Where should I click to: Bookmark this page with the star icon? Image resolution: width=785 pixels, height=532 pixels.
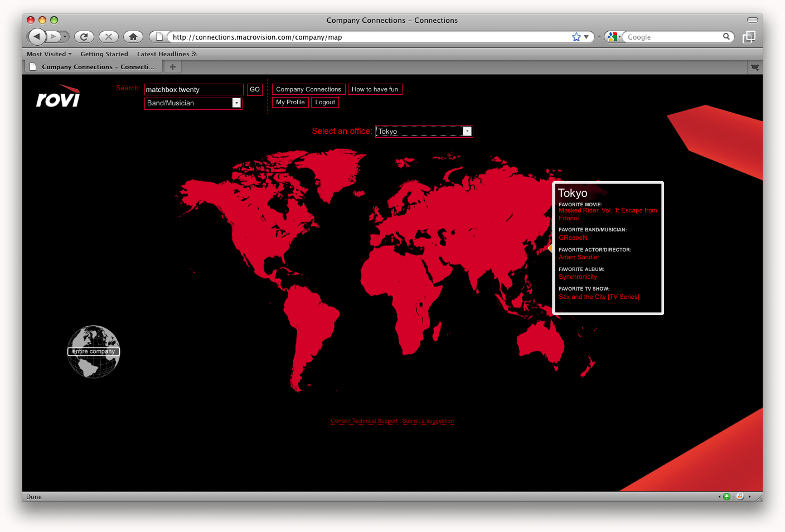pos(576,37)
